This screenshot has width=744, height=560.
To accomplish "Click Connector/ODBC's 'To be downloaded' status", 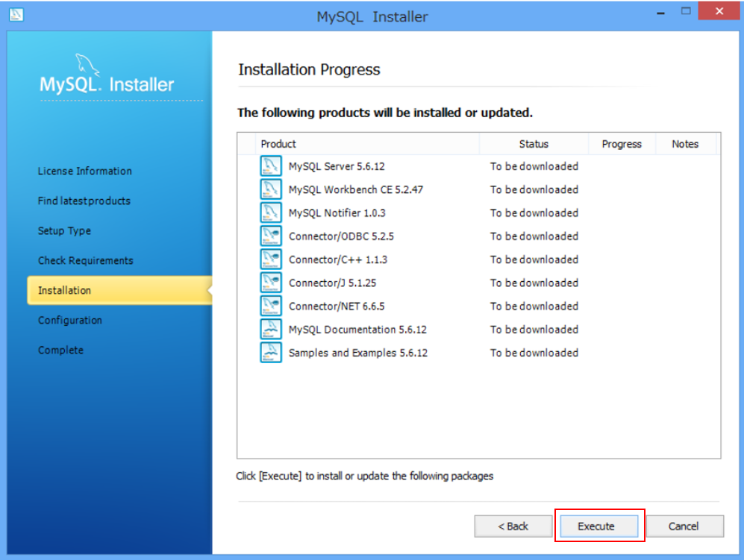I will click(534, 236).
